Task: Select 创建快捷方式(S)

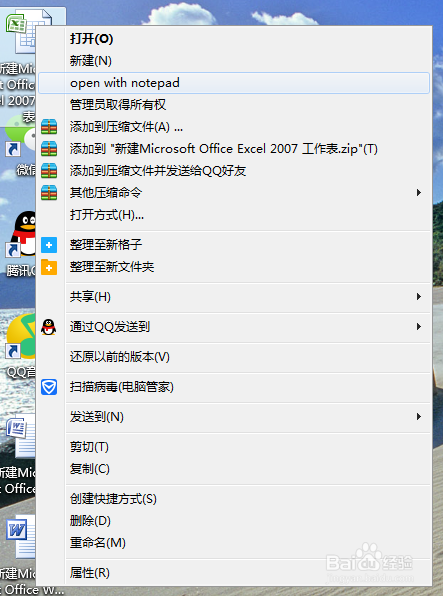Action: [x=234, y=499]
